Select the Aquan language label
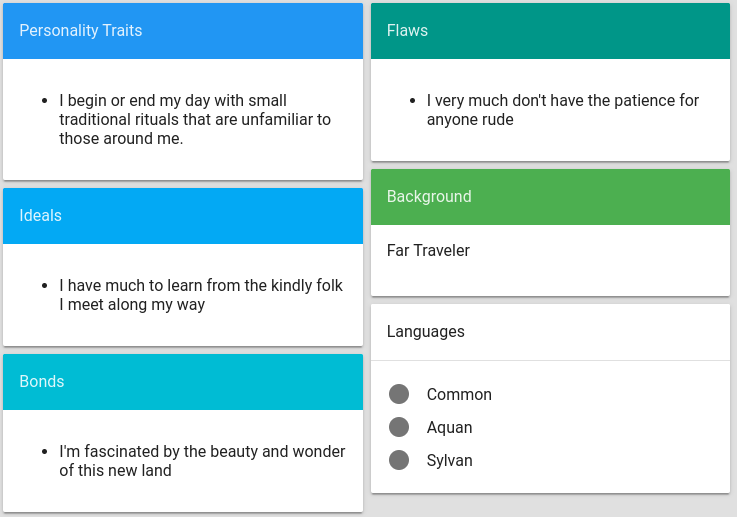Viewport: 737px width, 517px height. 449,427
